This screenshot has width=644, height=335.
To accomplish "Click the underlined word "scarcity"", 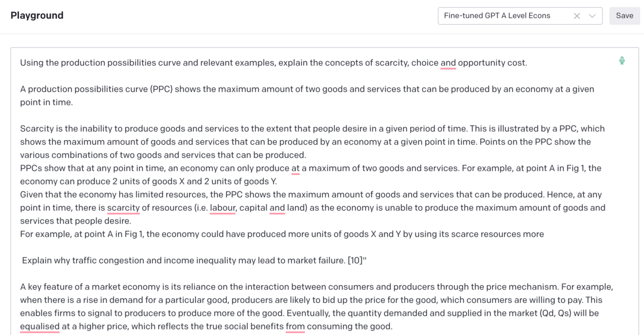I will (123, 208).
